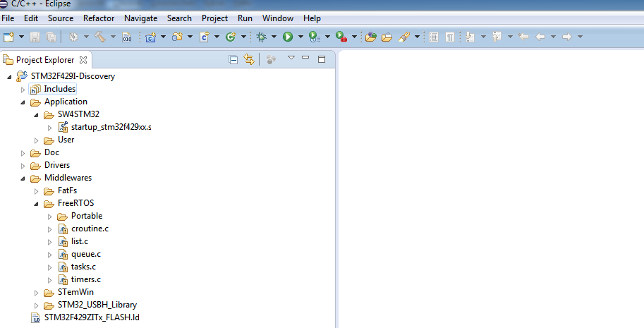Click the New wizard icon
The height and width of the screenshot is (328, 644).
click(x=8, y=37)
